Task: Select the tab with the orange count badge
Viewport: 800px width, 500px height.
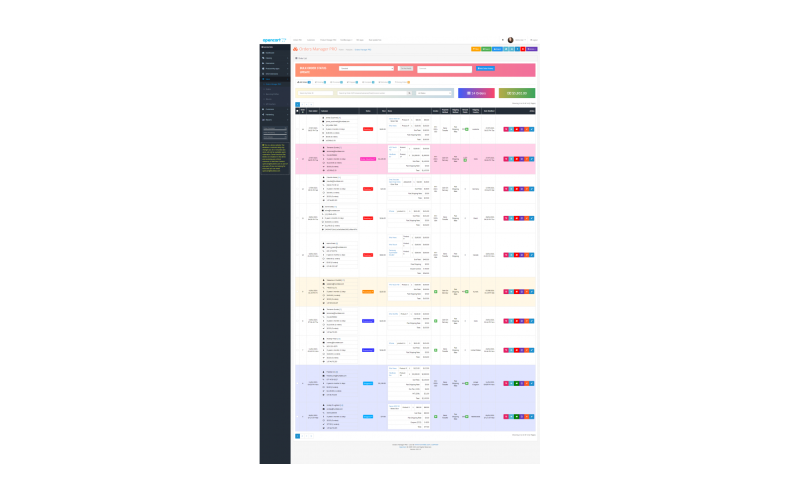Action: tap(403, 82)
